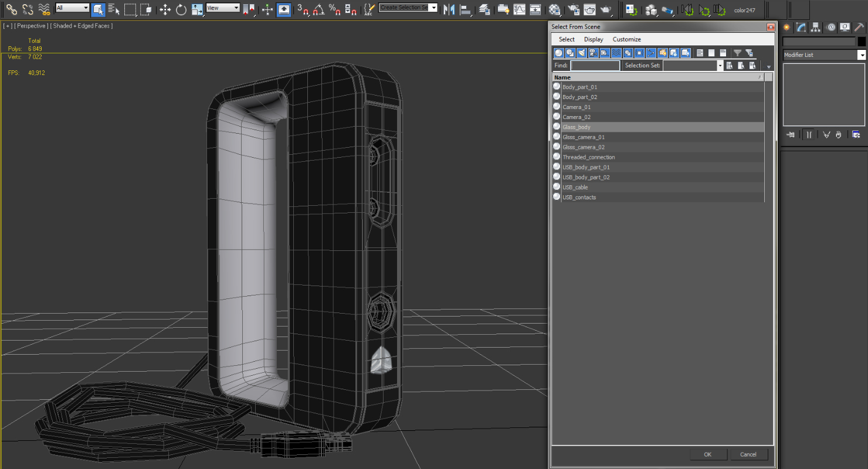Open Rendered Frame Window
This screenshot has height=469, width=868.
click(589, 9)
